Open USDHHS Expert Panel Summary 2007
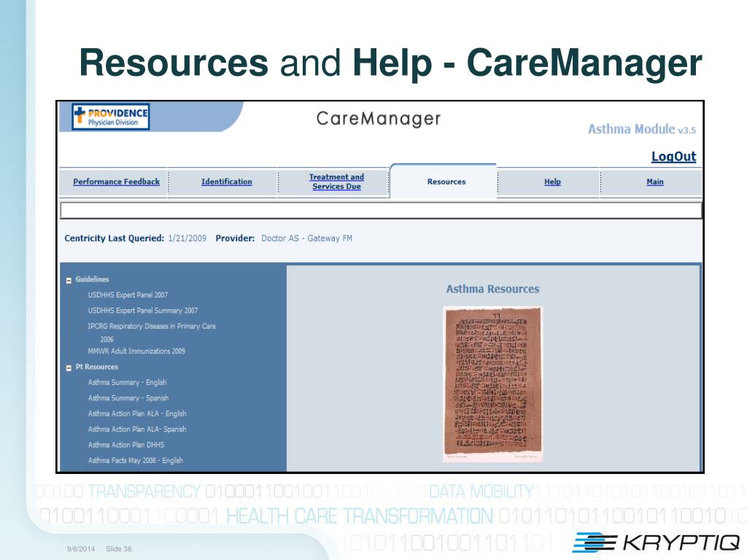The width and height of the screenshot is (747, 560). click(x=142, y=311)
